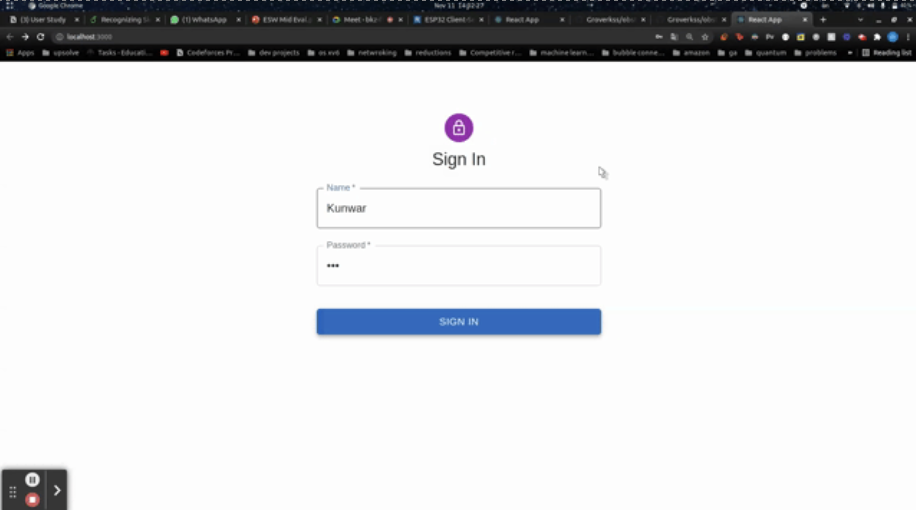Reload the localhost page
Screen dimensions: 916x510
point(40,37)
